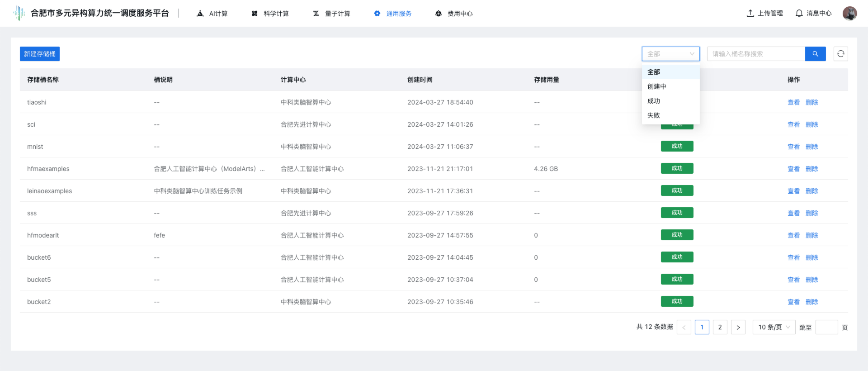Choose 失败 status filter option
The height and width of the screenshot is (371, 868).
[x=654, y=115]
